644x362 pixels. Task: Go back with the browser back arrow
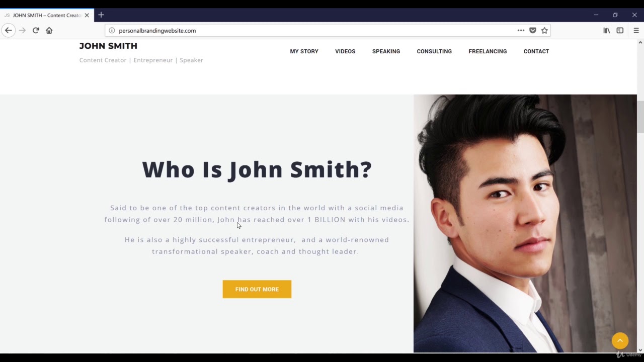click(x=9, y=31)
